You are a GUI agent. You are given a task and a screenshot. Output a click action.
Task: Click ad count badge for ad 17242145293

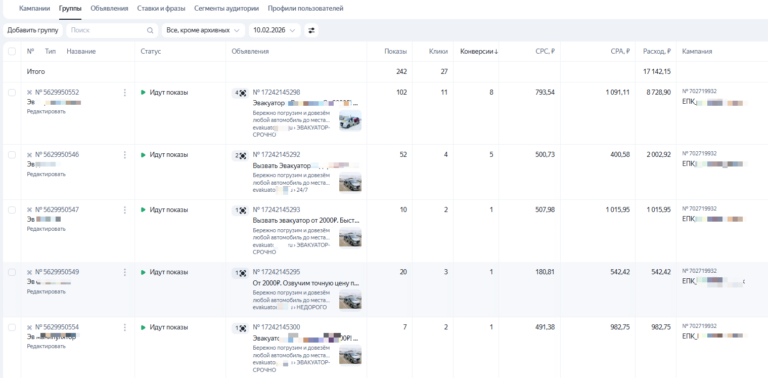pyautogui.click(x=240, y=210)
